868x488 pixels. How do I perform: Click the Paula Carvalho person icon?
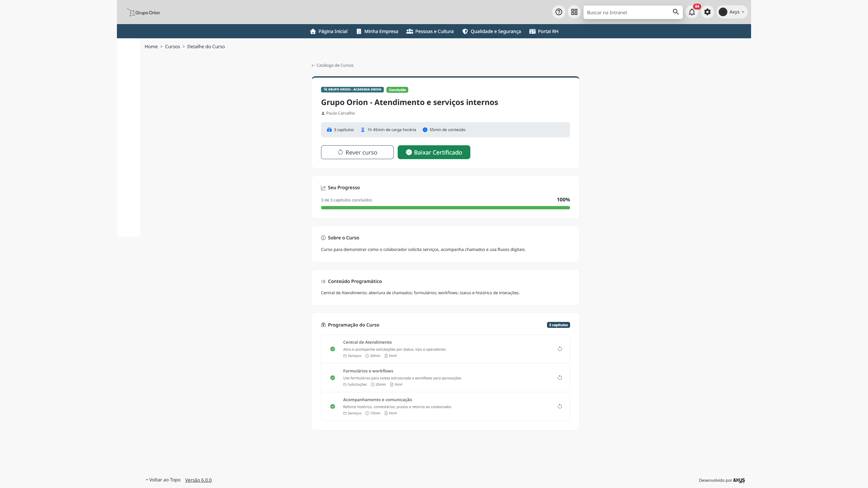[x=323, y=113]
